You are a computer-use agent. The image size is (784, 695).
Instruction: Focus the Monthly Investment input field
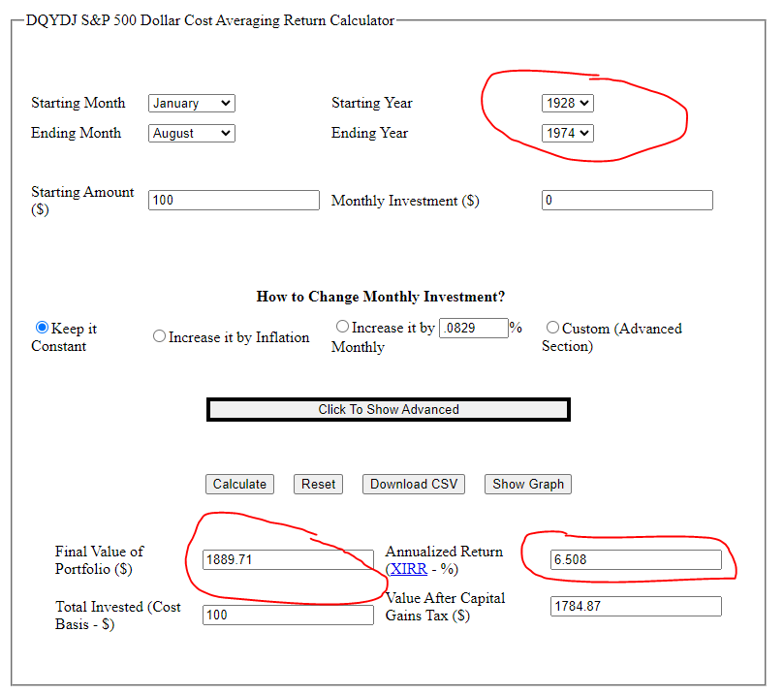(x=627, y=201)
